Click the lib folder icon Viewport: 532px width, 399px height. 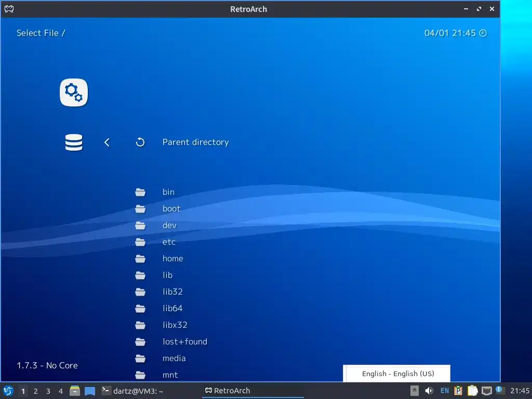tap(140, 275)
